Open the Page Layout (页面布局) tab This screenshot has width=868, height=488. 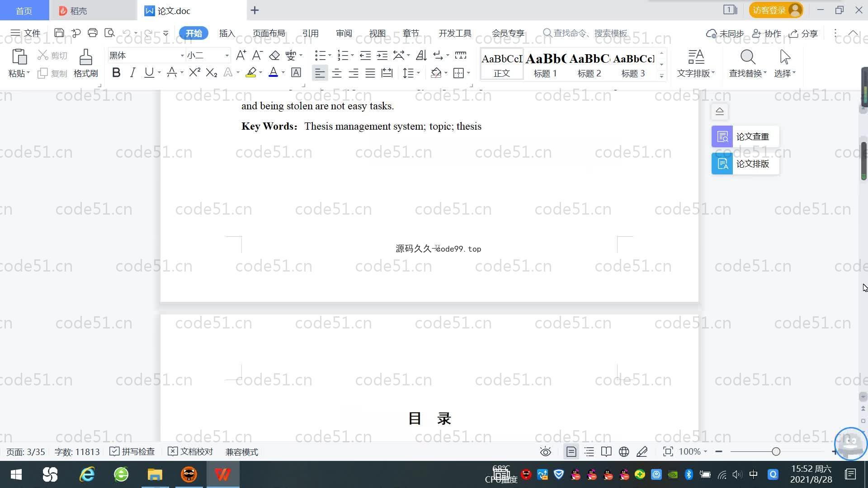269,33
